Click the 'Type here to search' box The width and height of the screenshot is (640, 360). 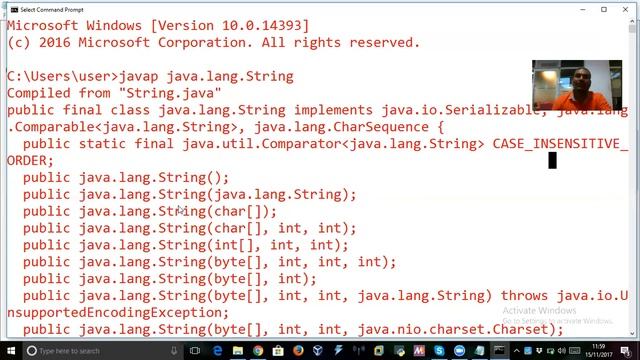tap(102, 351)
